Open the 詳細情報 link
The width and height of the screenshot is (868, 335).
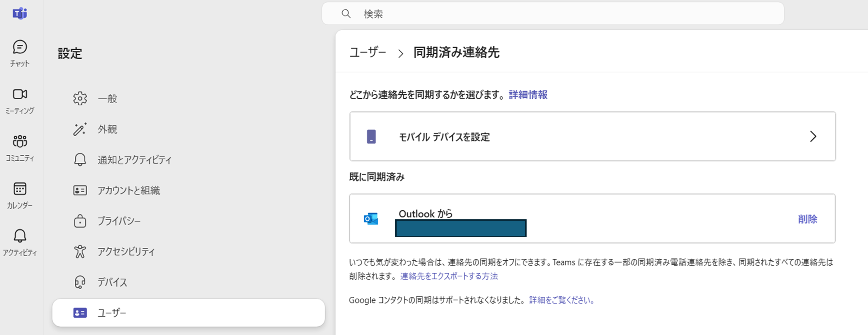point(528,95)
